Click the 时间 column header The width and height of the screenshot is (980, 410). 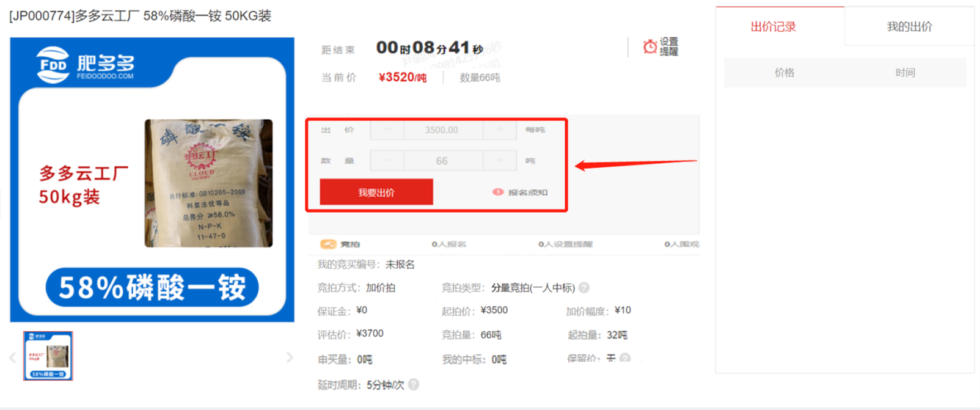click(905, 73)
